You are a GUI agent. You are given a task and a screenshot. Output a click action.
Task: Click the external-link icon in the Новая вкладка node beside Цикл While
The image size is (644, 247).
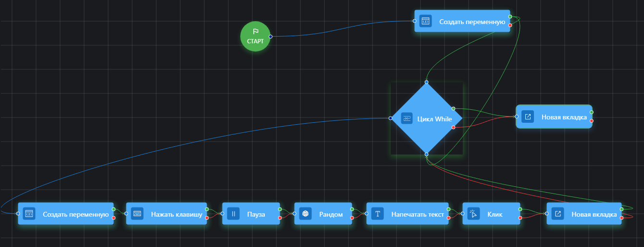tap(527, 117)
